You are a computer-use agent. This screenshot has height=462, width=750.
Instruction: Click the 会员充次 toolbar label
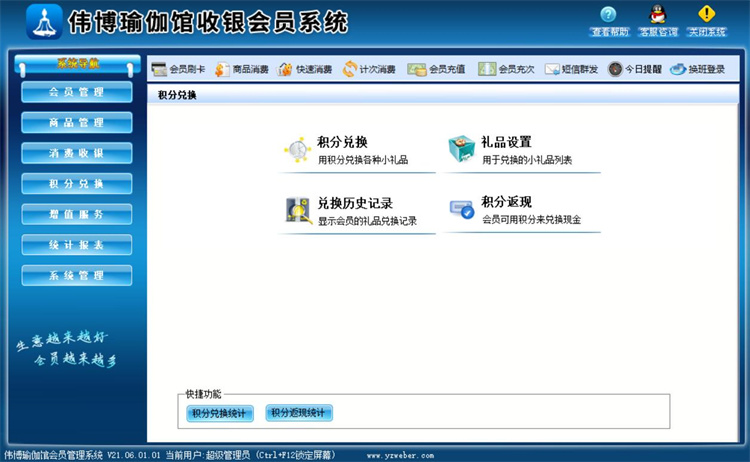tap(516, 69)
